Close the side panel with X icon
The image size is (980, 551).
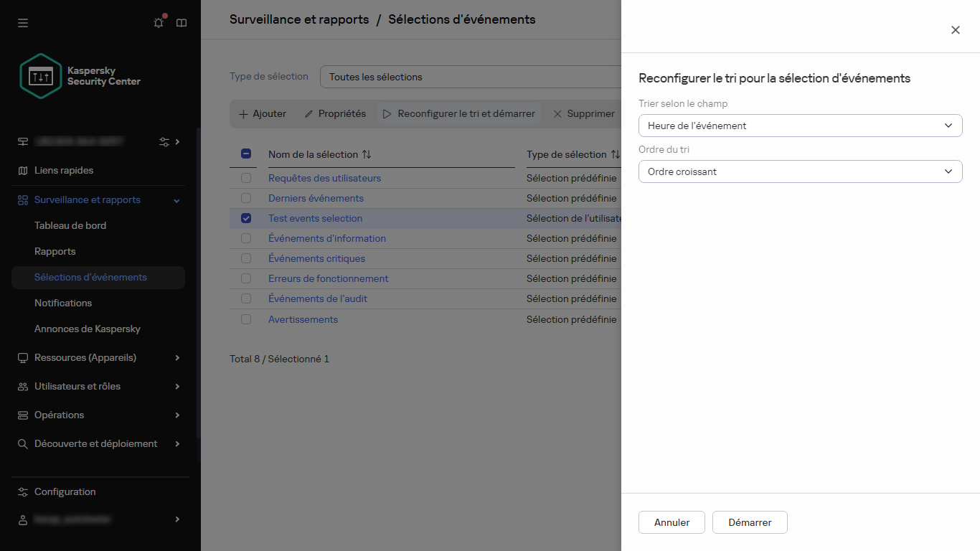[x=955, y=30]
